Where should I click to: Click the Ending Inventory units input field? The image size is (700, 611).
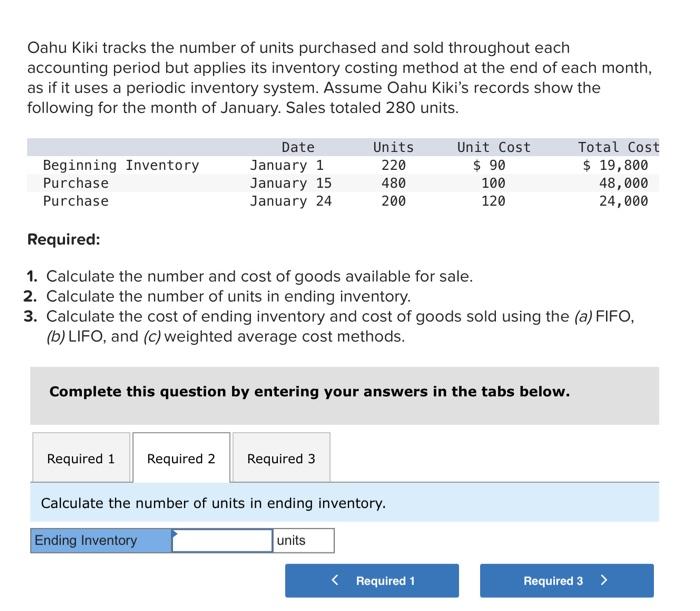222,541
